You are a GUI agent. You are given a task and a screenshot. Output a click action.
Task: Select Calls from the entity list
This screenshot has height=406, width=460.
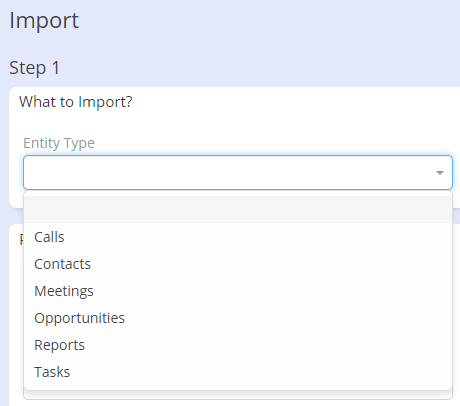click(49, 237)
